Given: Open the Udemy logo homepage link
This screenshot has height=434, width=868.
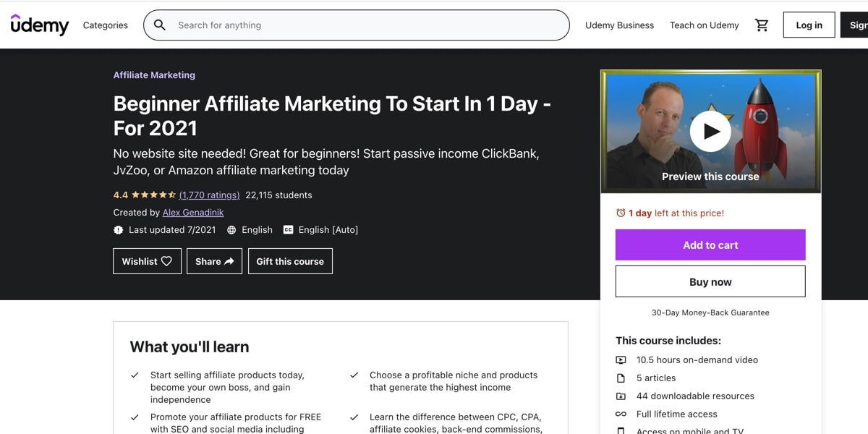Looking at the screenshot, I should (40, 25).
